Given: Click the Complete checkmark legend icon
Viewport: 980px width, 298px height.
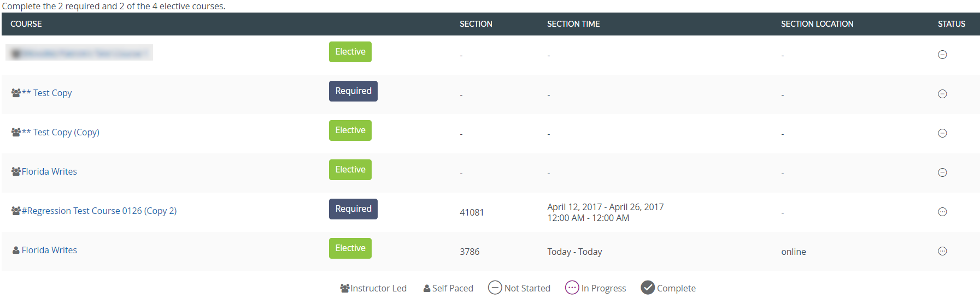Looking at the screenshot, I should click(648, 288).
